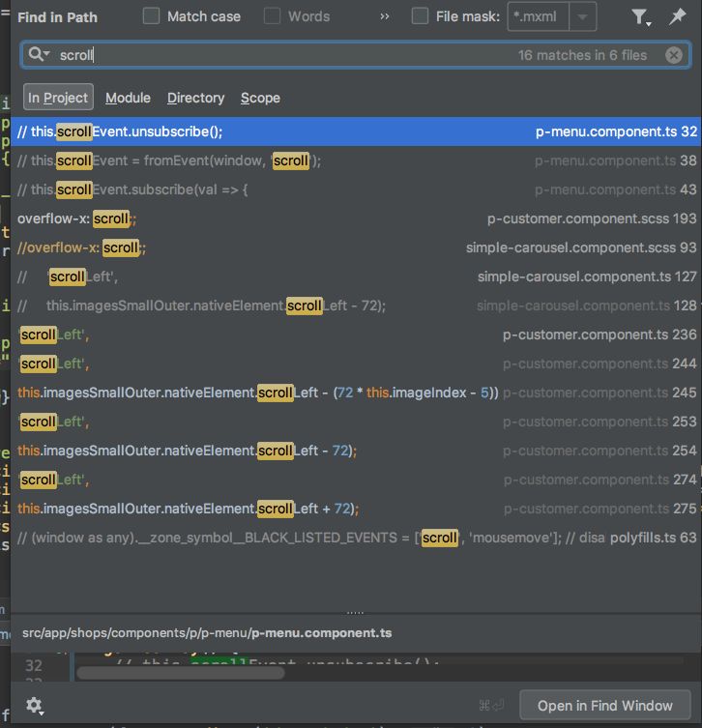Screen dimensions: 702x728
Task: Select result p-customer.component.ts line 253
Action: tap(356, 422)
